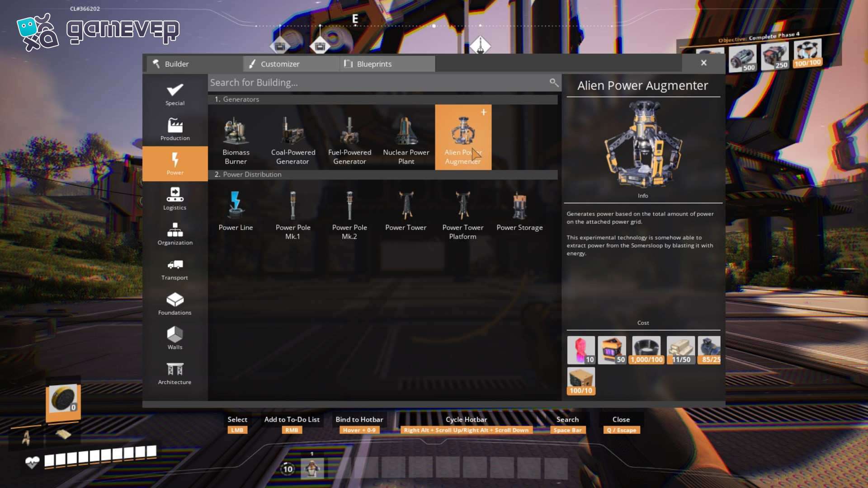
Task: Choose Power Pole Mk.1
Action: click(x=292, y=212)
